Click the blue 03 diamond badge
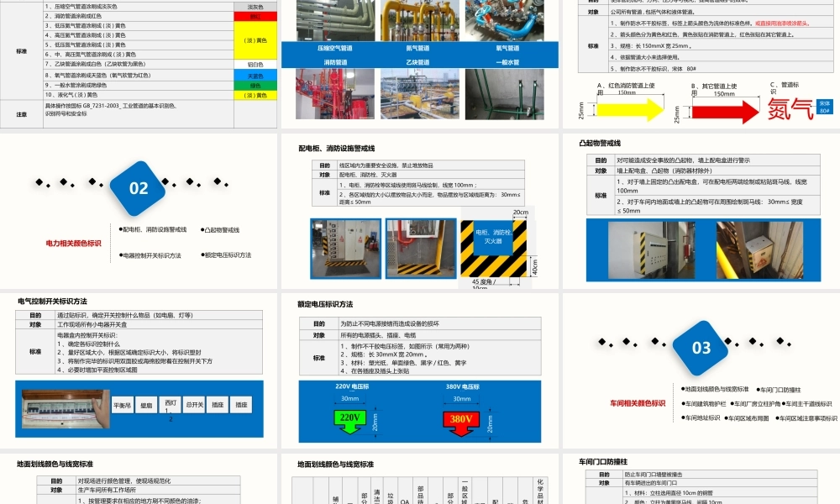Screen dimensions: 840x504 click(701, 348)
